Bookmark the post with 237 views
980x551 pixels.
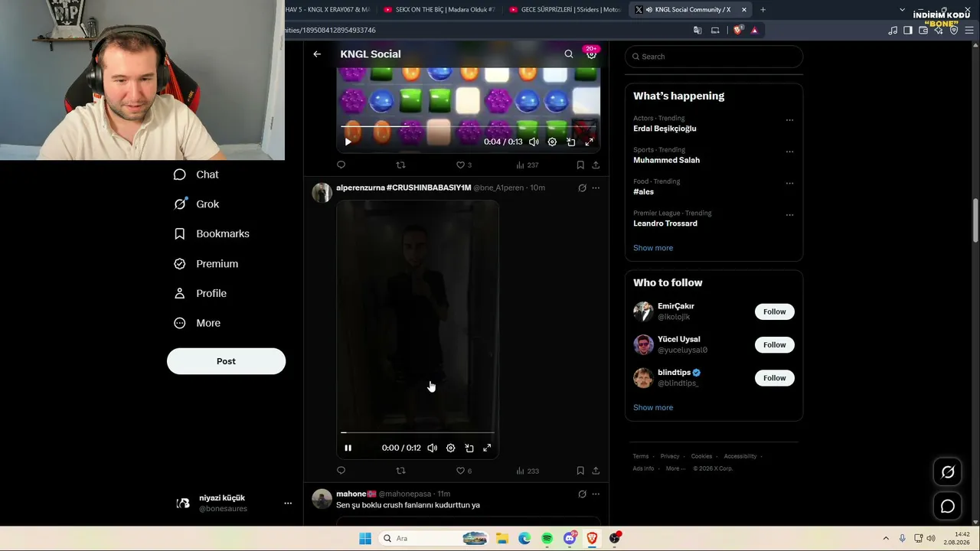[x=580, y=165]
